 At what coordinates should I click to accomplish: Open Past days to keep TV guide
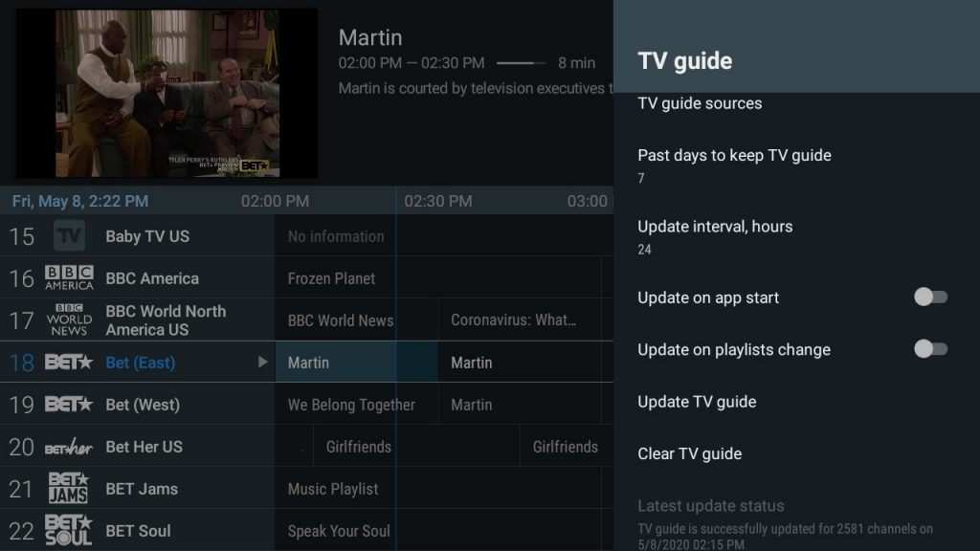(796, 165)
